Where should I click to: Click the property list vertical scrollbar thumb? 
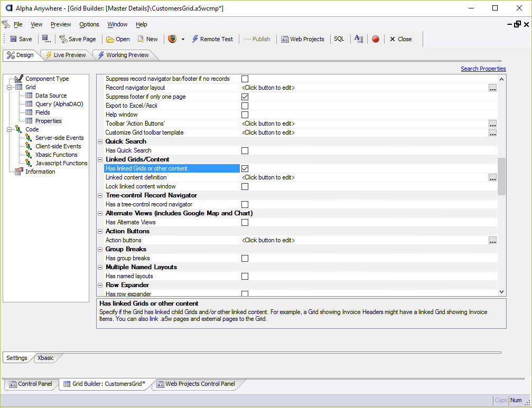tap(501, 176)
